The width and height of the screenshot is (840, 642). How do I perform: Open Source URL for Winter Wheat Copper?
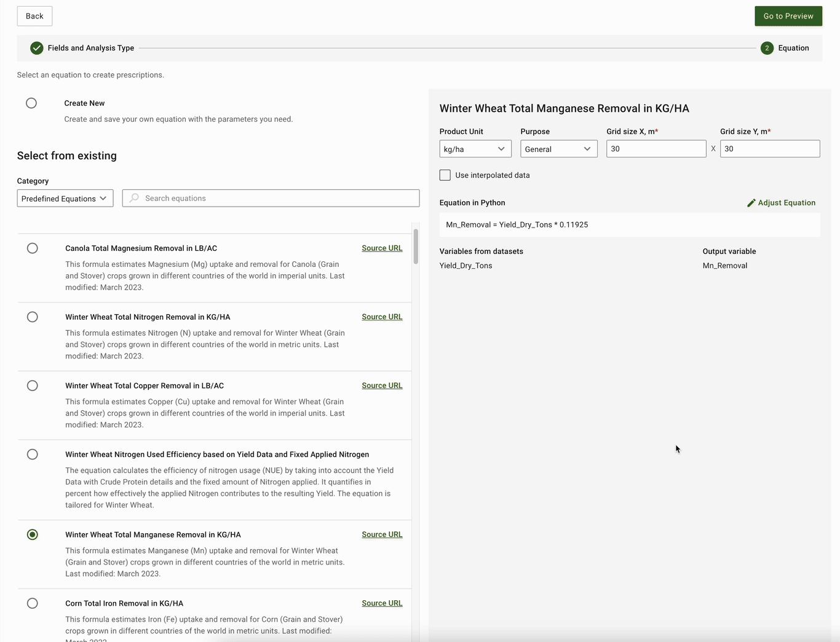(382, 386)
